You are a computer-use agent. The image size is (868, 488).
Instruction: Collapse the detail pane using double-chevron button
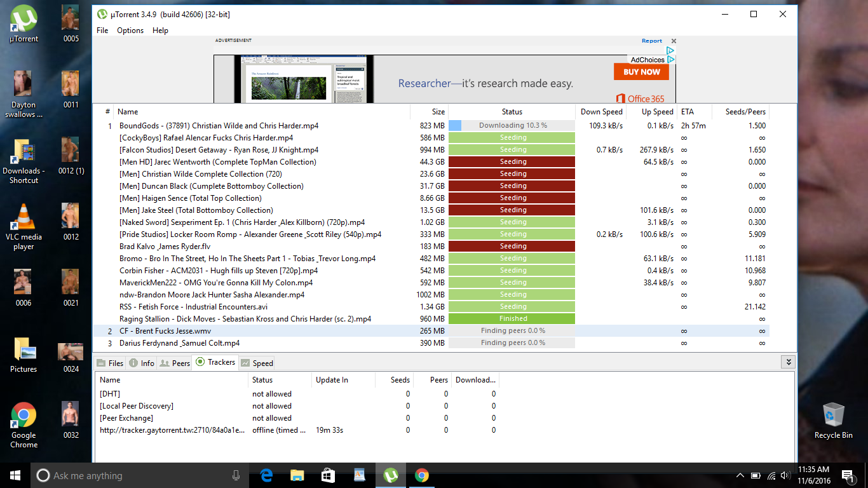click(x=788, y=362)
